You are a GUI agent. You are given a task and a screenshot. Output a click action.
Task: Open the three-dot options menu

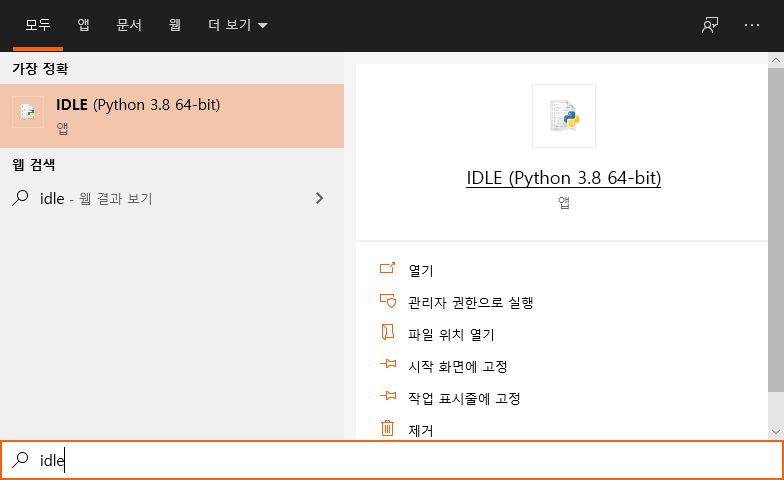(752, 25)
